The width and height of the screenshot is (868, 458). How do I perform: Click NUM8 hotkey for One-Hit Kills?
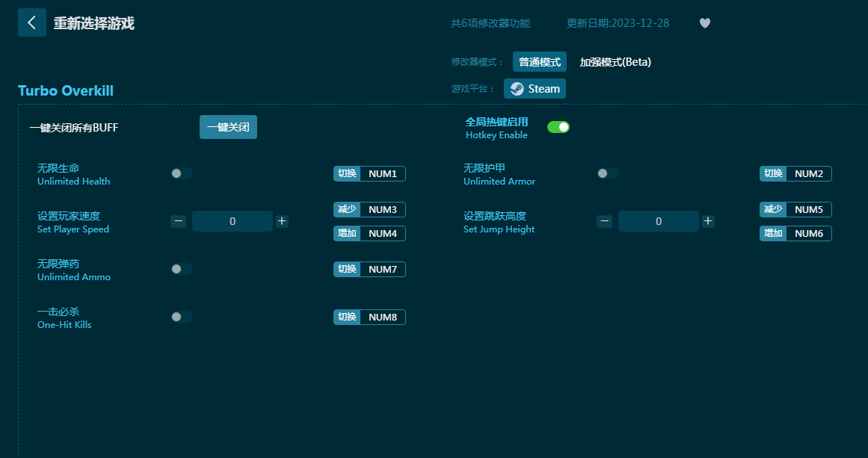click(383, 318)
